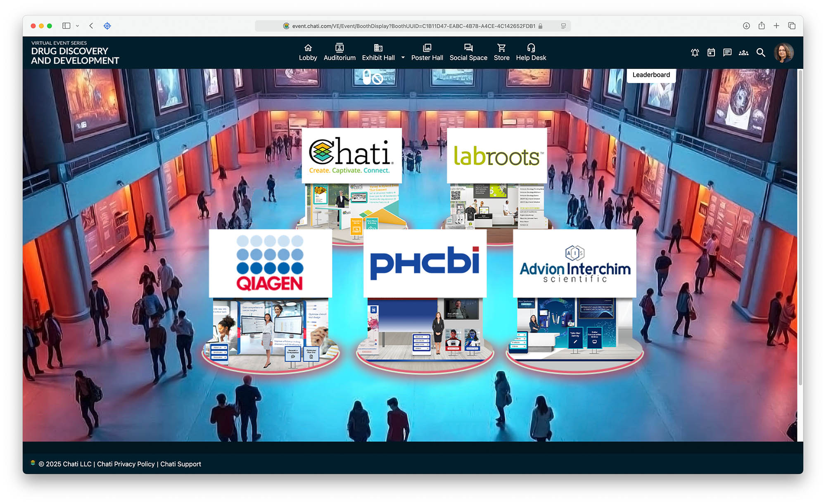Viewport: 826px width, 504px height.
Task: Click the Leaderboard button
Action: pos(651,75)
